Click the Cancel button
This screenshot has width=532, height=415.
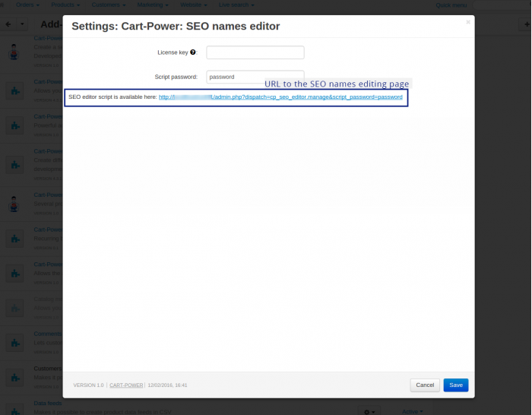pos(425,385)
